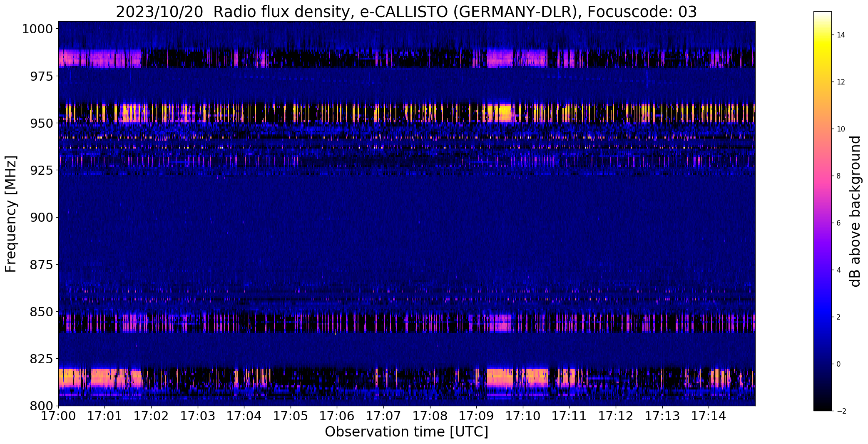This screenshot has width=868, height=444.
Task: Click the 17:04 time tick label
Action: coord(244,416)
